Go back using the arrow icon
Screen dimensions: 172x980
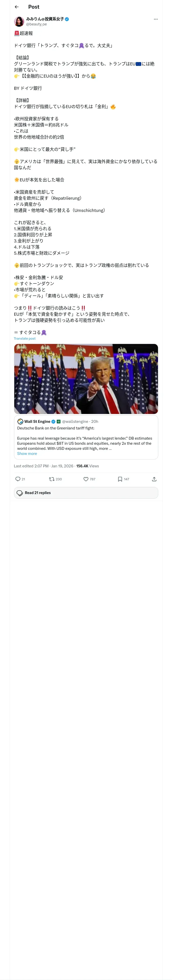pyautogui.click(x=16, y=7)
